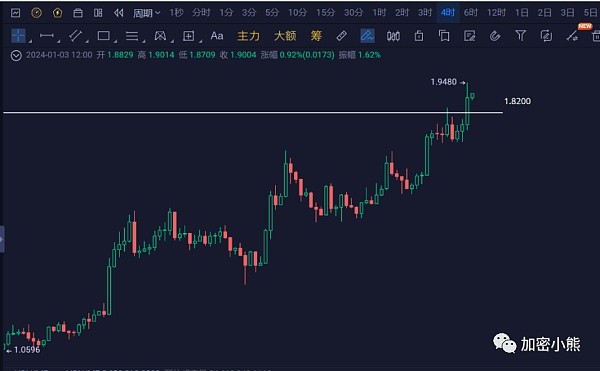The image size is (600, 371).
Task: Toggle the 大额 indicator
Action: [x=285, y=36]
